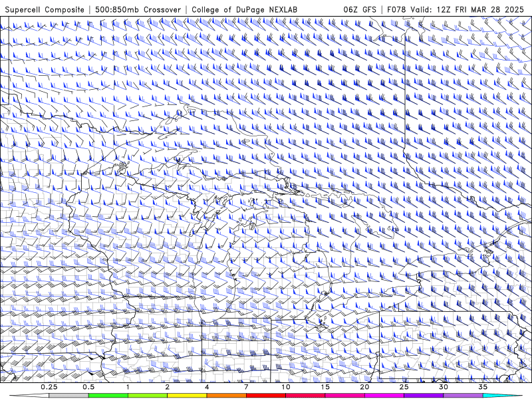Click the '06Z GFS' model run label

tap(360, 9)
